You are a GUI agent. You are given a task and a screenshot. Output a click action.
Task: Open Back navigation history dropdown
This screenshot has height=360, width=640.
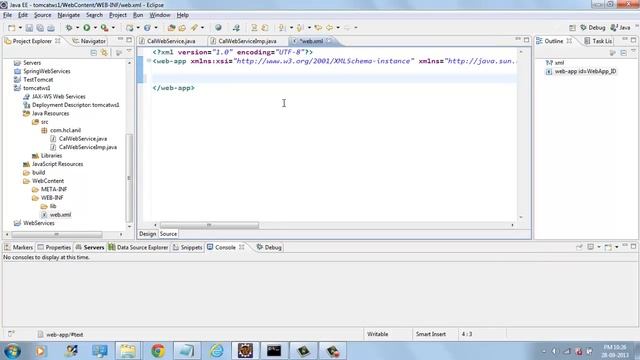pos(338,28)
